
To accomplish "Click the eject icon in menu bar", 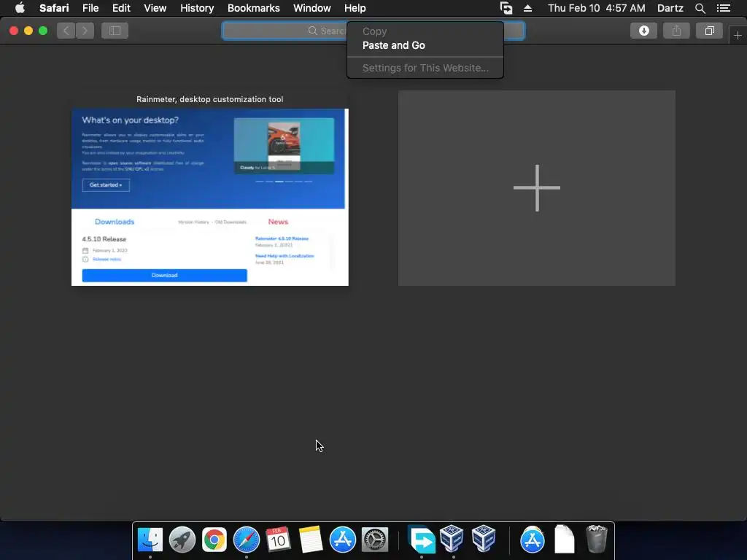I will [527, 8].
